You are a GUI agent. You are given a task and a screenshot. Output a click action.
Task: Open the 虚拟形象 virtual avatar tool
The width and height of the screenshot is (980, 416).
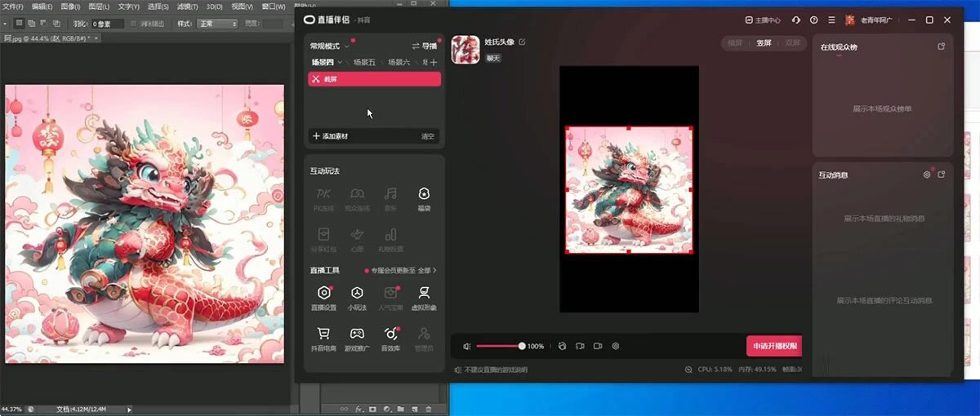tap(424, 293)
